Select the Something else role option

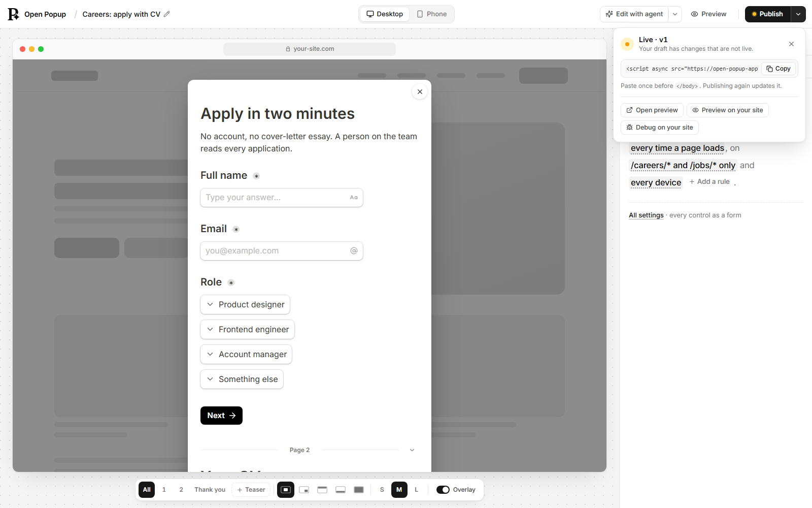click(x=242, y=379)
